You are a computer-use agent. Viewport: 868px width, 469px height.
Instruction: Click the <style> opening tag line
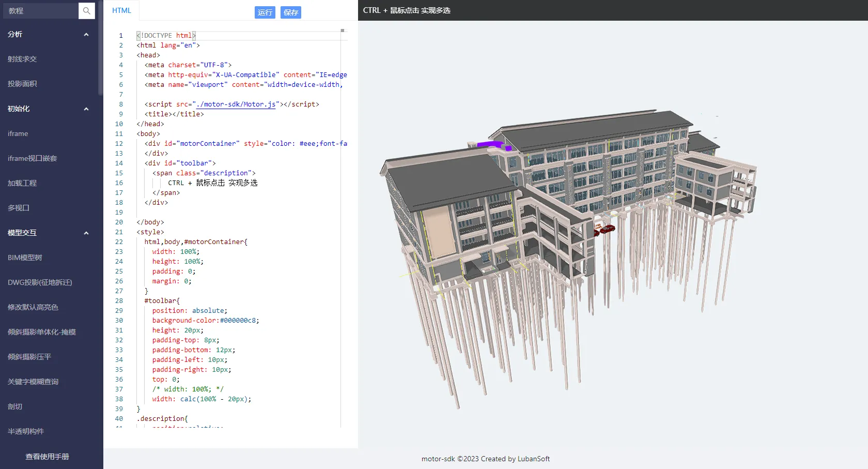click(150, 232)
